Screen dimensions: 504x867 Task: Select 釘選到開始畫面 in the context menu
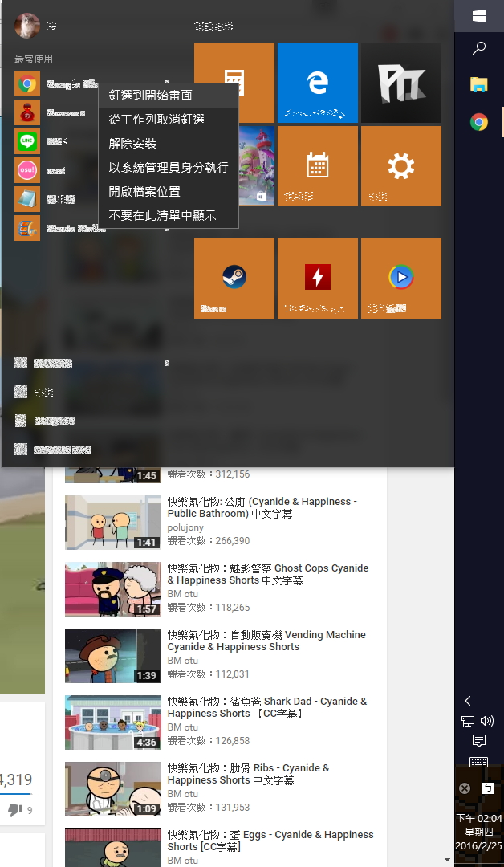169,95
